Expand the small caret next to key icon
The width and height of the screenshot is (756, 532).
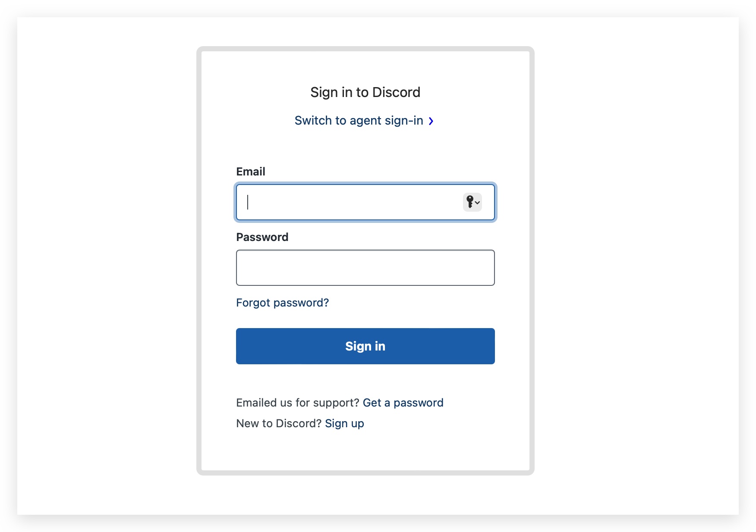tap(478, 202)
